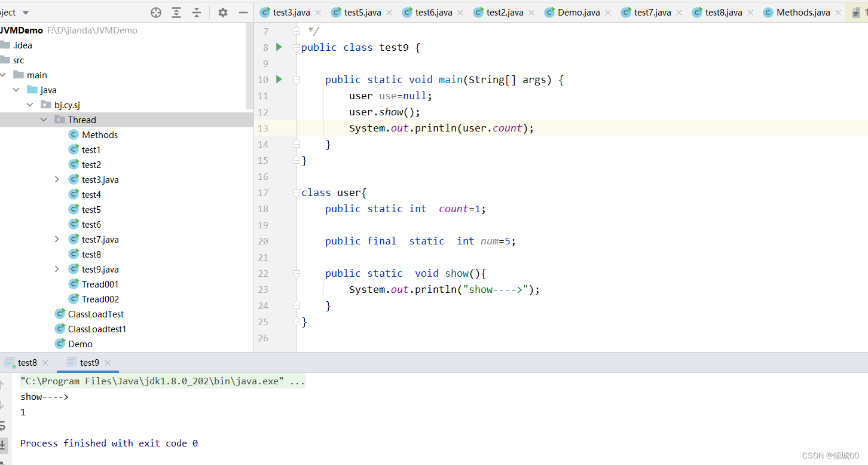Click the soft-wrap icon in run toolbar
The image size is (868, 465).
3,426
